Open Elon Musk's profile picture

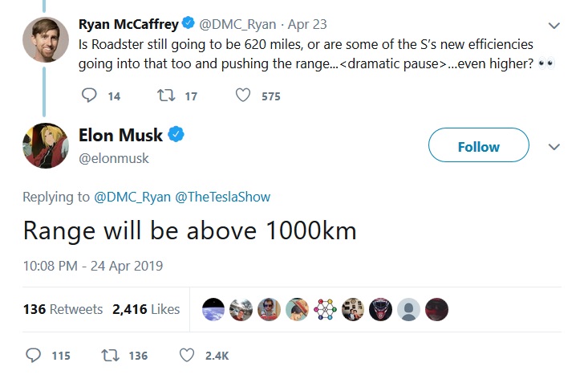pyautogui.click(x=46, y=145)
